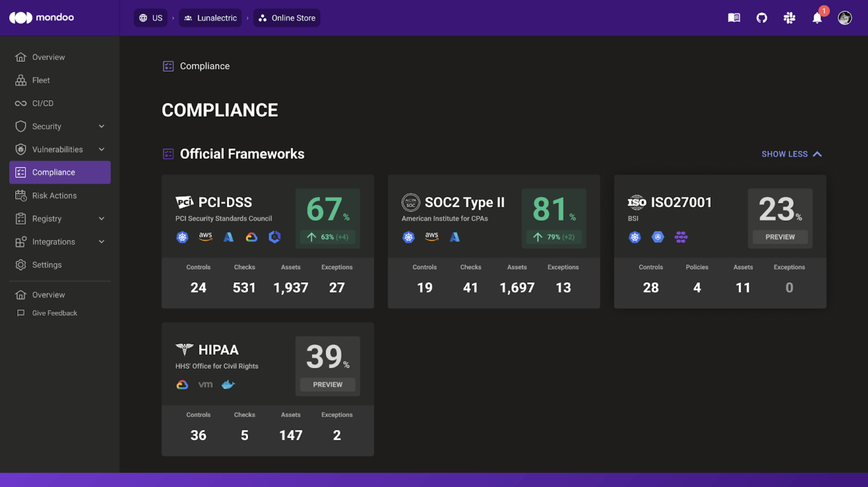Screen dimensions: 868x487
Task: Open the PCI-DSS framework title
Action: click(225, 202)
